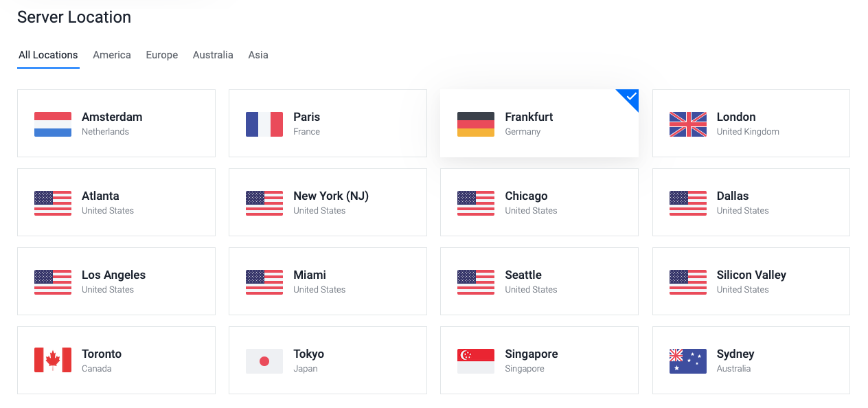Click the UK flag icon for London
Screen dimensions: 868x408
pyautogui.click(x=688, y=124)
